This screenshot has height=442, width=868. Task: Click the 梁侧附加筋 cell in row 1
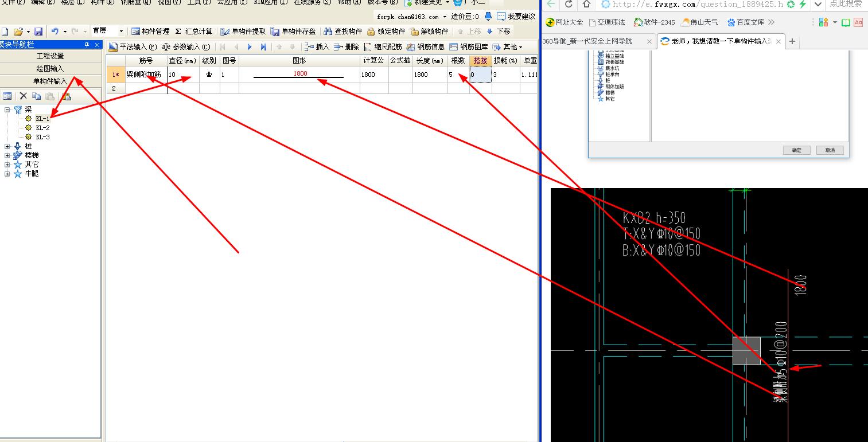click(146, 75)
